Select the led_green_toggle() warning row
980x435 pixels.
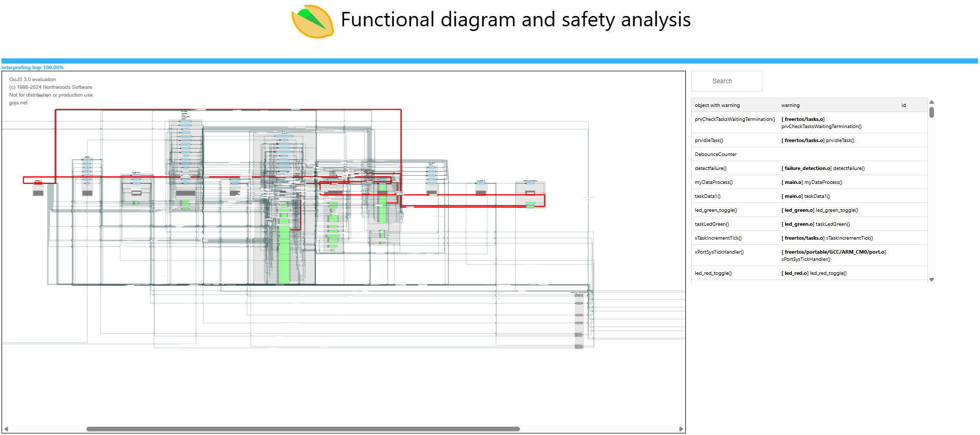click(x=716, y=210)
